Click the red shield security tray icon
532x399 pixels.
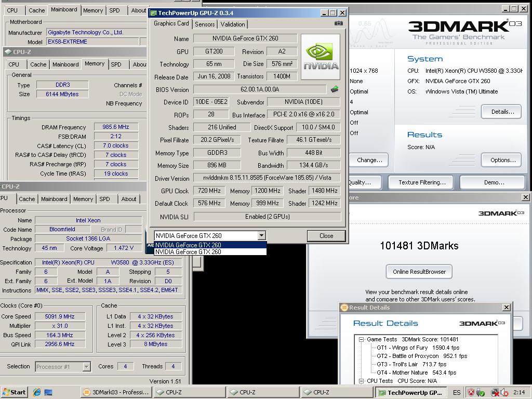point(471,393)
